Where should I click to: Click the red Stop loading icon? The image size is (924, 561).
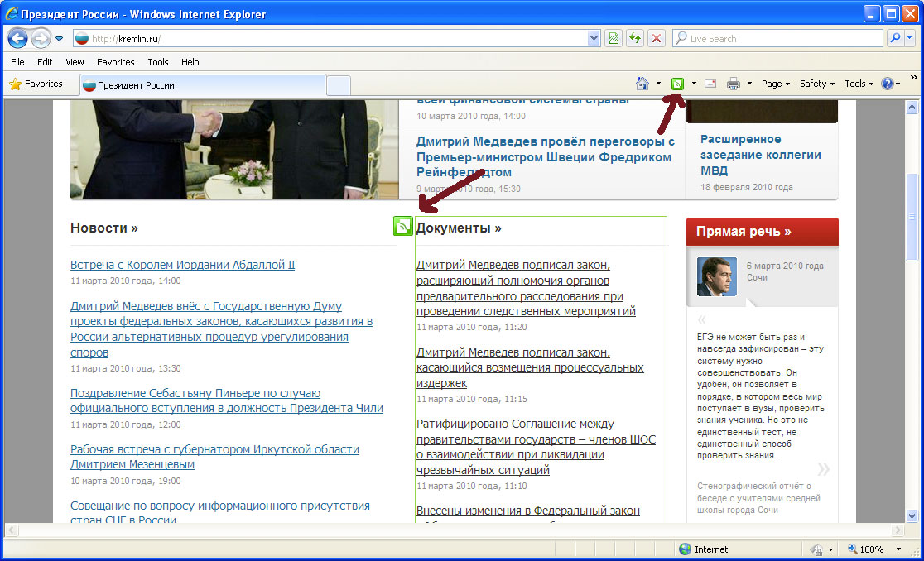click(657, 38)
